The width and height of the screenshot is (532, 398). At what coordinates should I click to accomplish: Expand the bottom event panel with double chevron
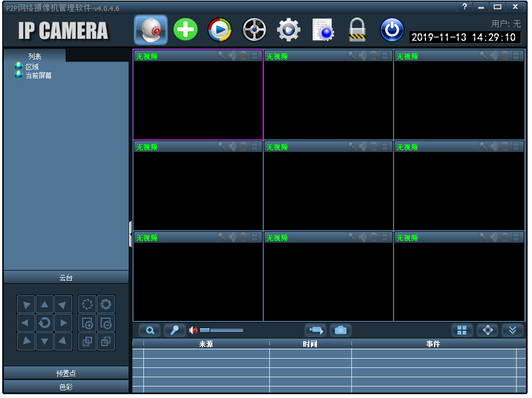513,330
